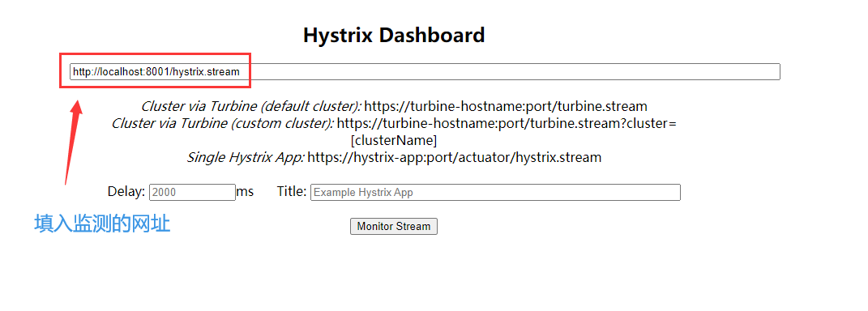The width and height of the screenshot is (868, 311).
Task: Click the 'Delay:' label
Action: 126,192
